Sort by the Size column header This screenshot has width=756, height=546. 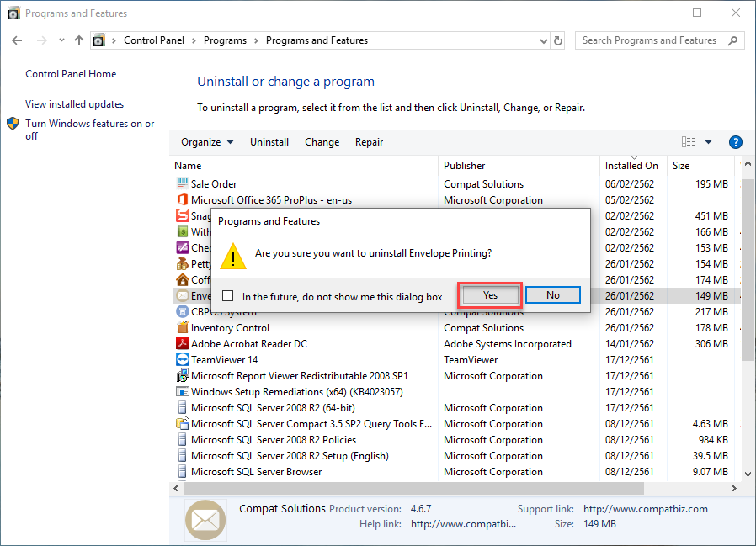pyautogui.click(x=701, y=165)
